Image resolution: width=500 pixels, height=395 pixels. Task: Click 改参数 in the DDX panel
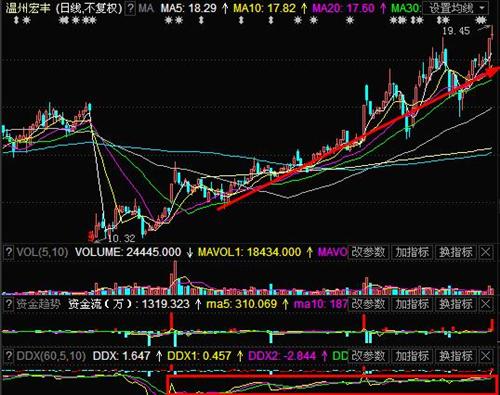point(368,356)
